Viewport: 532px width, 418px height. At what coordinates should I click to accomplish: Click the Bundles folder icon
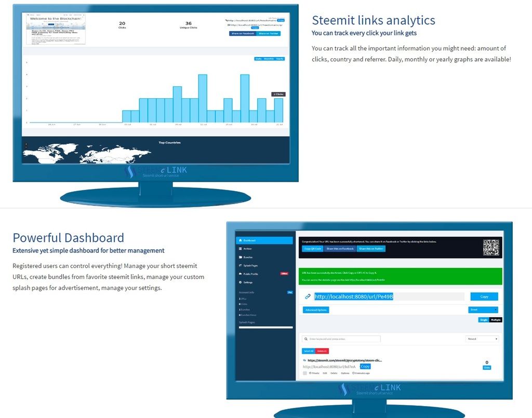pos(240,257)
